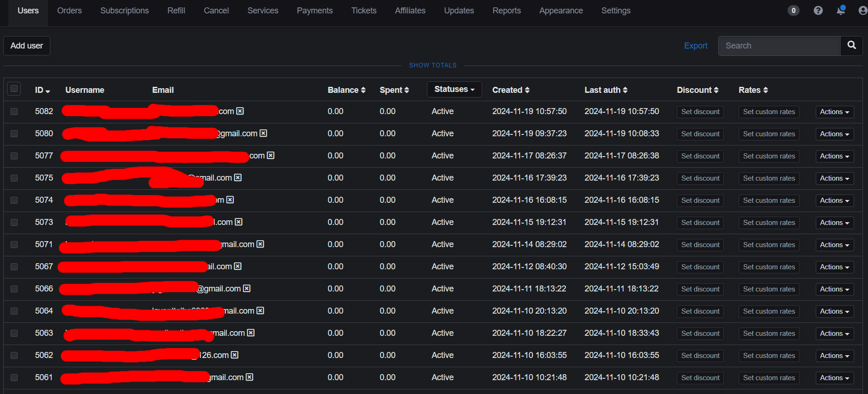868x394 pixels.
Task: Open the help question mark icon
Action: pos(818,10)
